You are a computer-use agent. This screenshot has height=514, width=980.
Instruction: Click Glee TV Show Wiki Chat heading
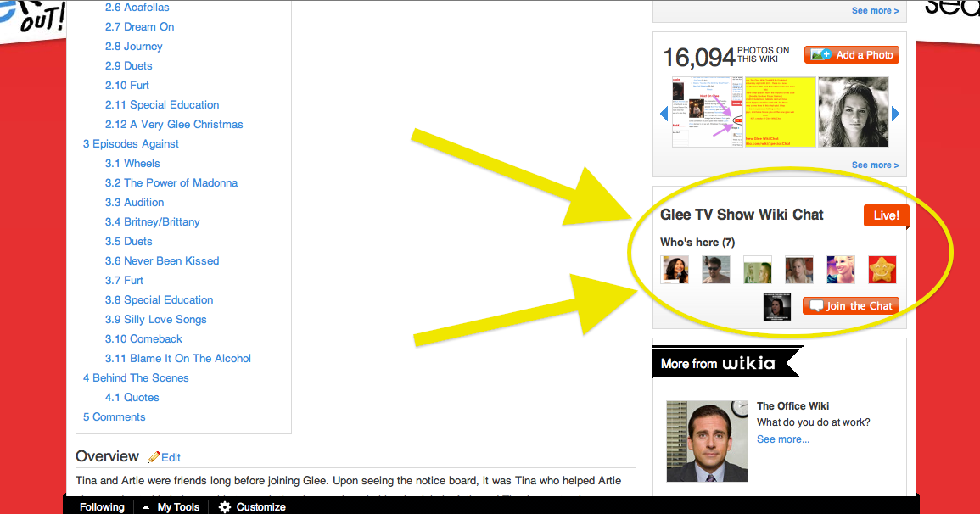pyautogui.click(x=742, y=215)
